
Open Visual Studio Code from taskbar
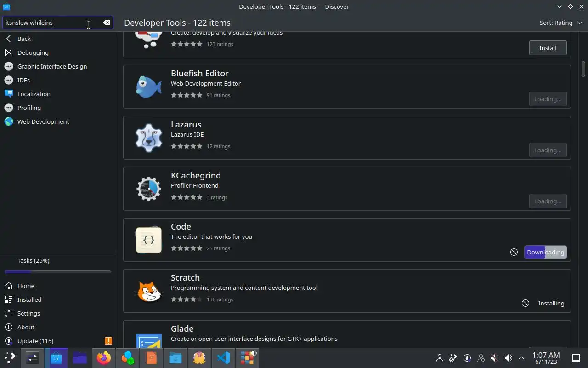[x=223, y=357]
